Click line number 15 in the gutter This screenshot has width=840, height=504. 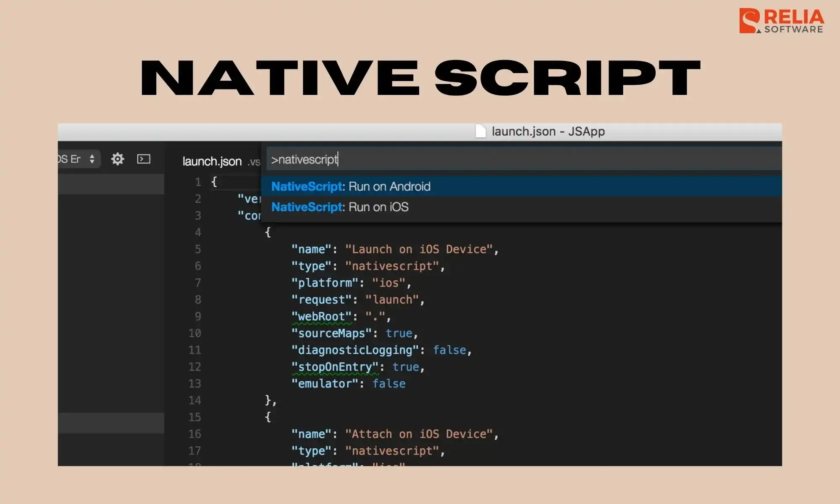coord(194,417)
